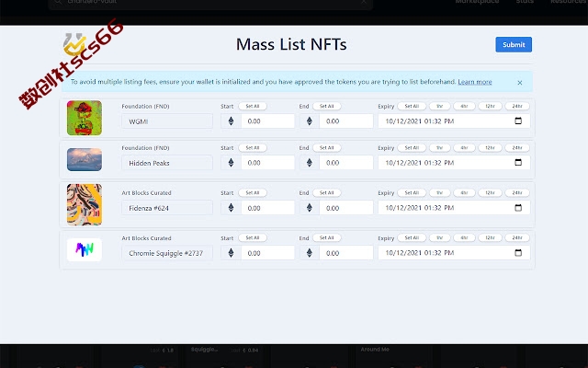The height and width of the screenshot is (368, 588).
Task: Set Chromie Squiggle expiry to 1hr
Action: click(x=439, y=237)
